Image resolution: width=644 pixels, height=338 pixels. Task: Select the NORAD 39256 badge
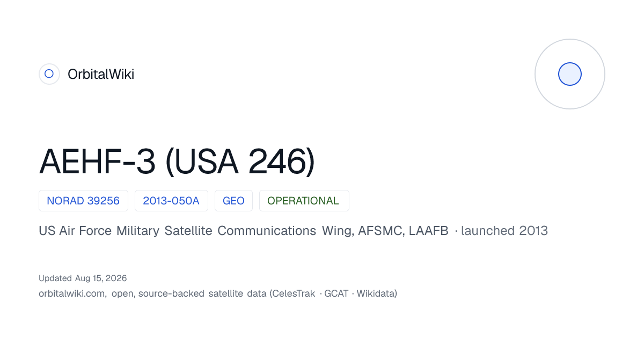83,201
